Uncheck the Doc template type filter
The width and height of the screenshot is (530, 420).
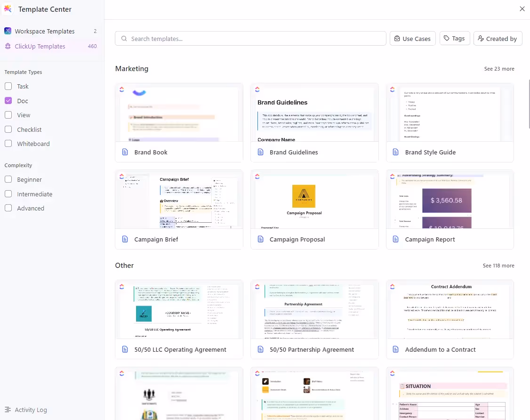tap(8, 100)
